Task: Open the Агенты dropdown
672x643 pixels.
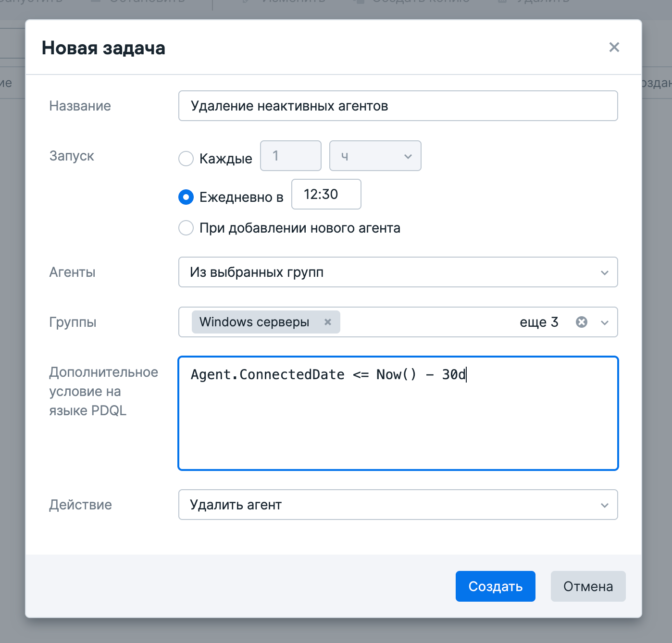Action: pyautogui.click(x=398, y=272)
